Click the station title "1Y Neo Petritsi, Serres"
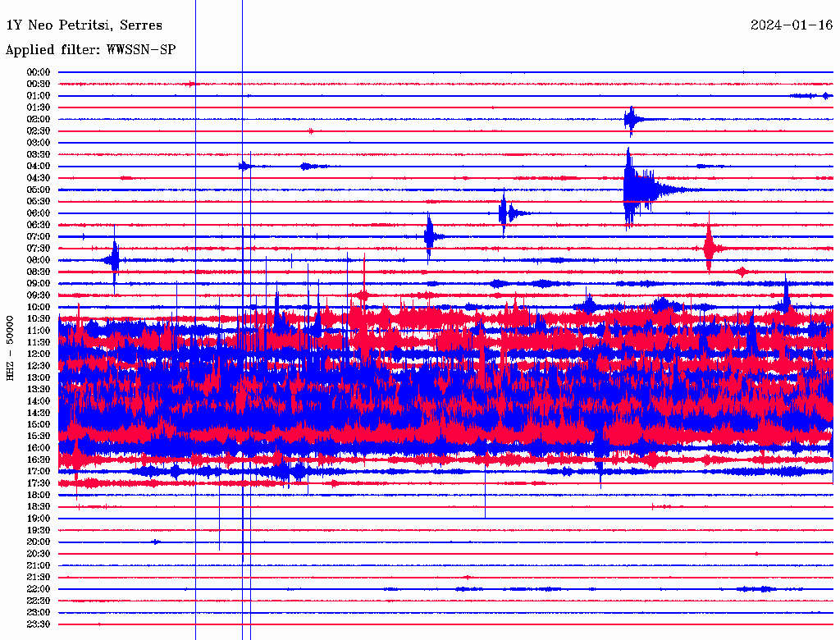This screenshot has width=840, height=640. 84,25
